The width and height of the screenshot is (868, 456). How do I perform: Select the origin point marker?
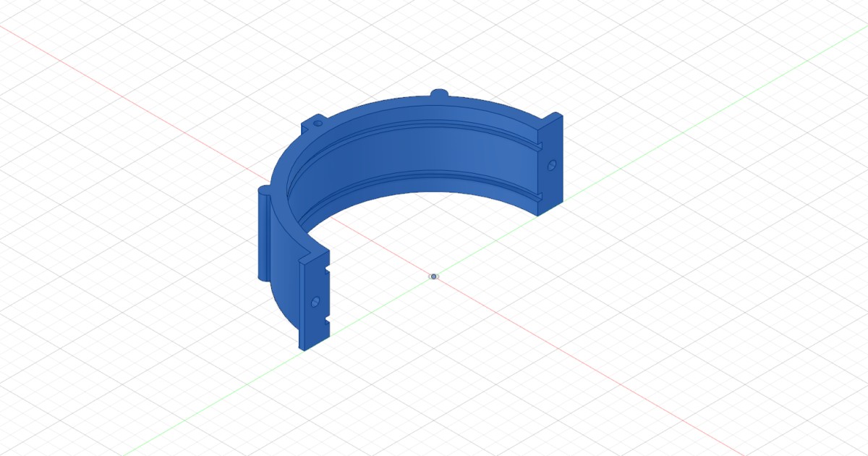coord(433,276)
